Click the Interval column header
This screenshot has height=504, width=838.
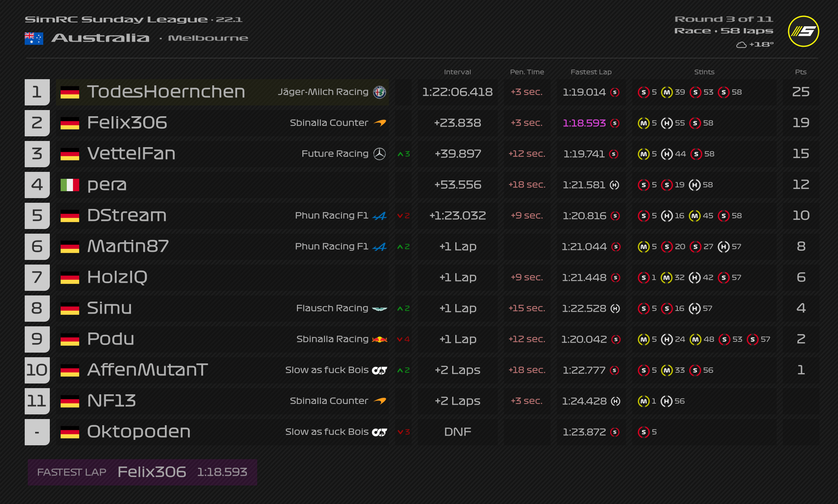(457, 72)
